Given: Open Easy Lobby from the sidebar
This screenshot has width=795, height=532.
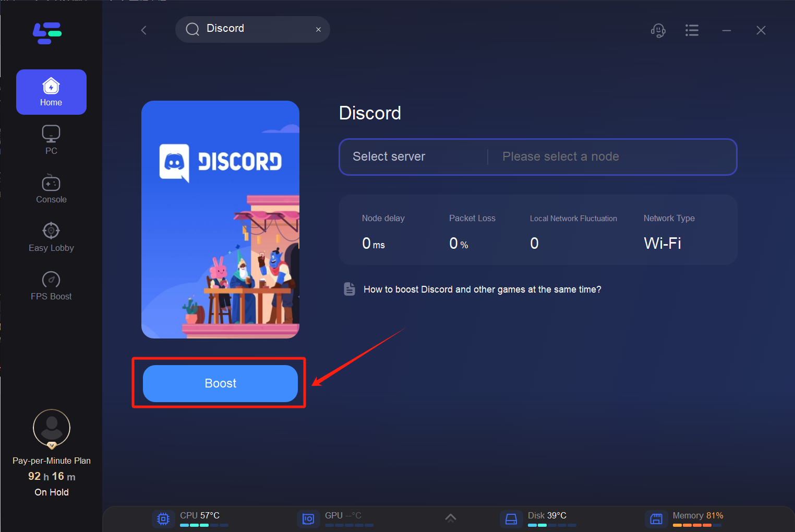Looking at the screenshot, I should (x=51, y=237).
